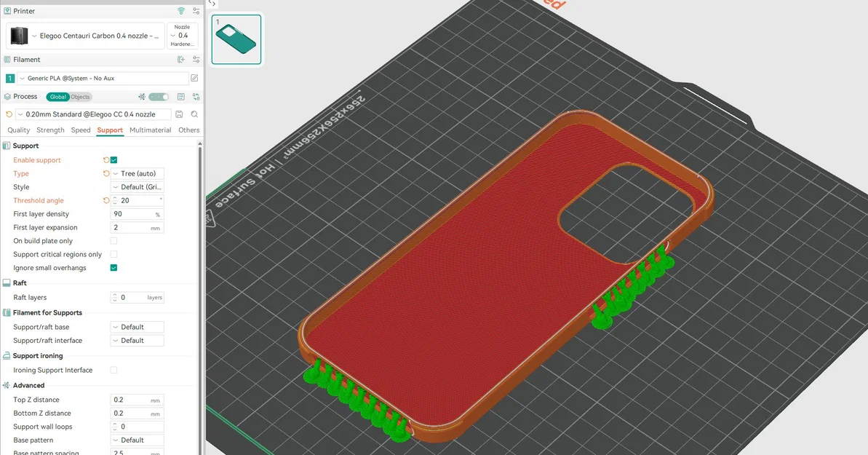Edit the Generic PLA filament preset
Image resolution: width=868 pixels, height=455 pixels.
click(194, 78)
